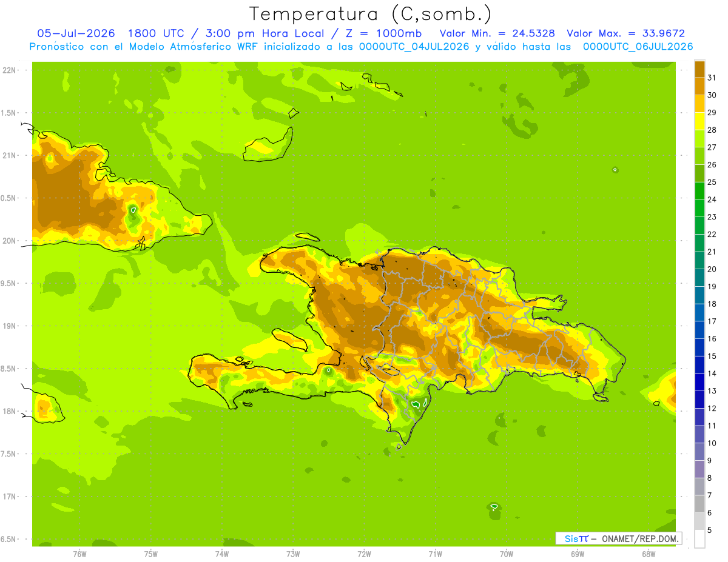Click the blue 'Sisπ' logo text

[x=576, y=538]
